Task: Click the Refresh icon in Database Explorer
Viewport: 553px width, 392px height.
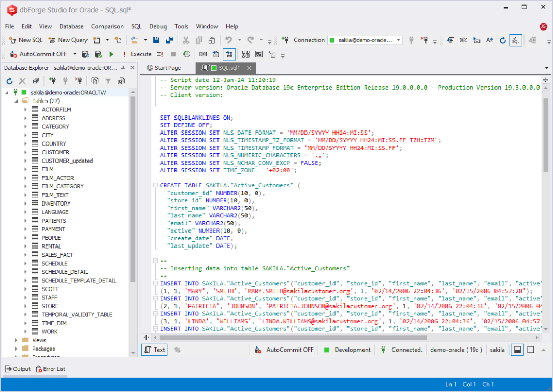Action: [x=9, y=80]
